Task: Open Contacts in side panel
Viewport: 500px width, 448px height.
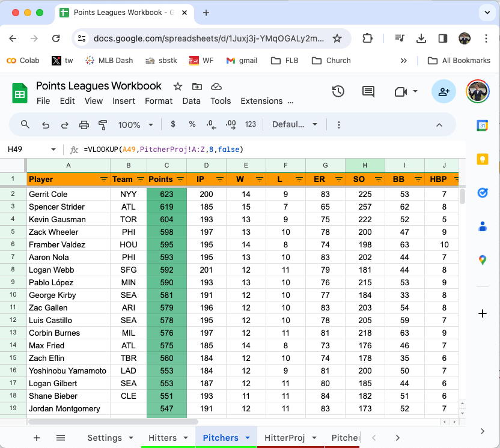Action: (483, 226)
